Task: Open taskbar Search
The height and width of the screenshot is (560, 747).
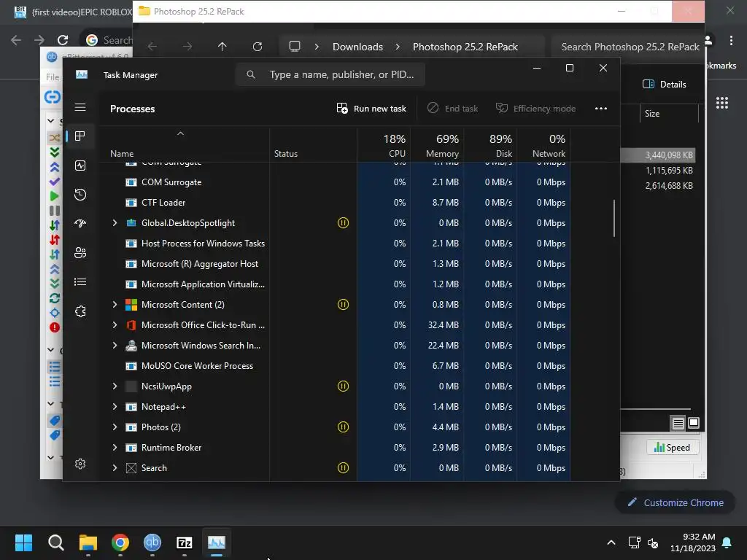Action: tap(55, 542)
